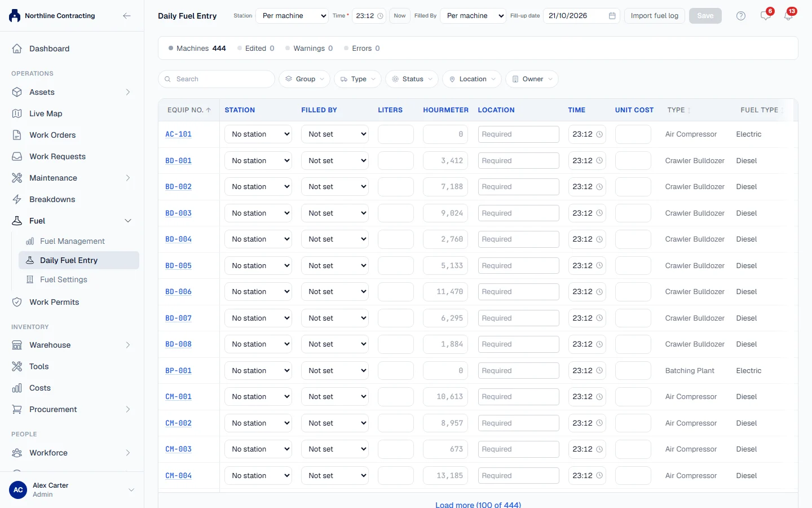
Task: Click the clock icon in top Time field
Action: pos(380,16)
